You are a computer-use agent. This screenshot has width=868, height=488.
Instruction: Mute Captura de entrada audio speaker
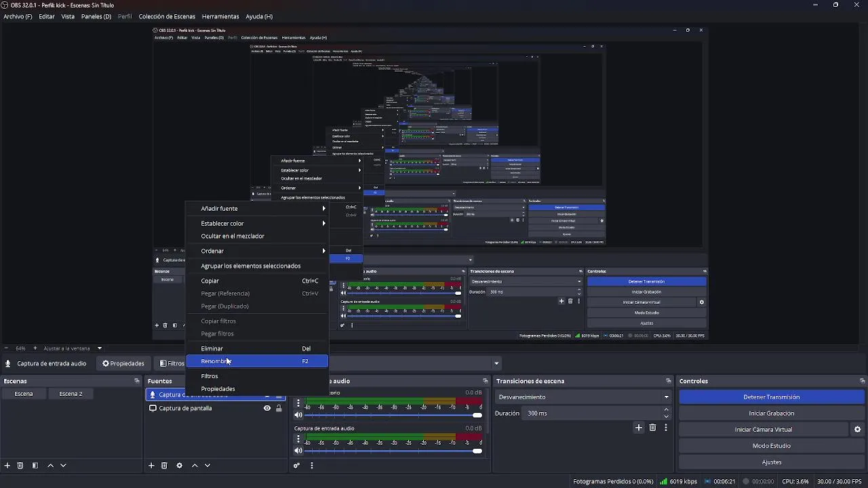298,451
